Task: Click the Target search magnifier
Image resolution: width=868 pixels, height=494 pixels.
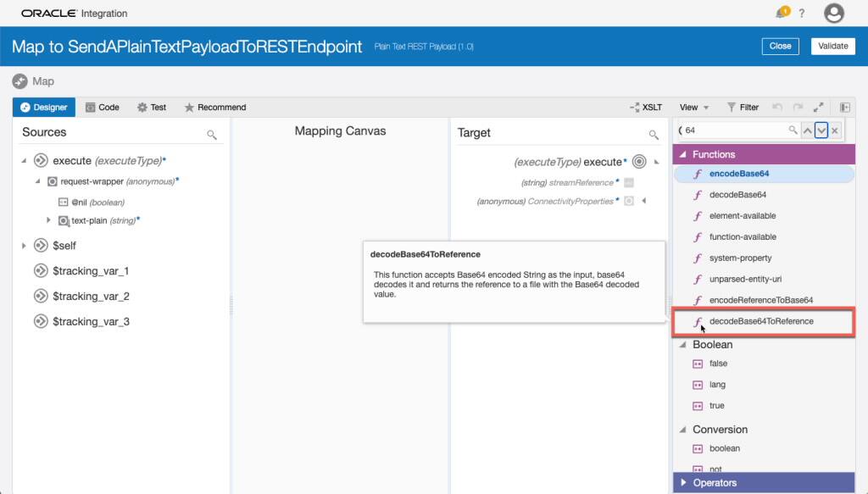Action: [x=653, y=134]
